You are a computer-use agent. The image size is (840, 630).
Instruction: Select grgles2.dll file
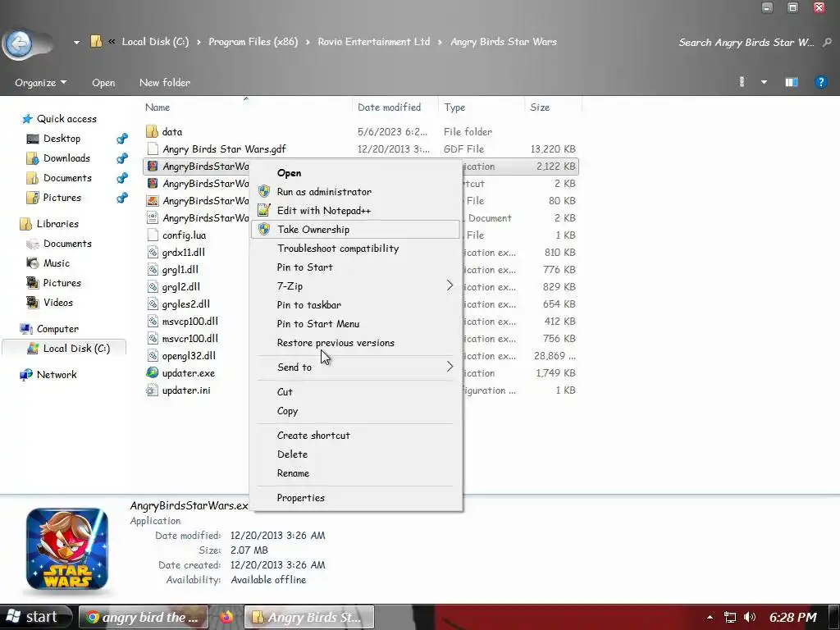click(186, 304)
